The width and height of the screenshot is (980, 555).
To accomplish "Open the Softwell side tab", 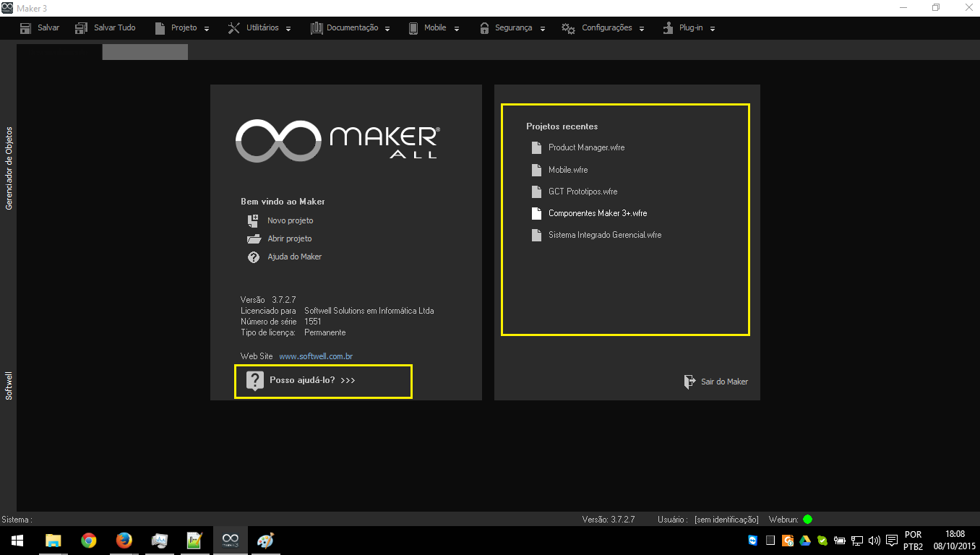I will (x=9, y=386).
